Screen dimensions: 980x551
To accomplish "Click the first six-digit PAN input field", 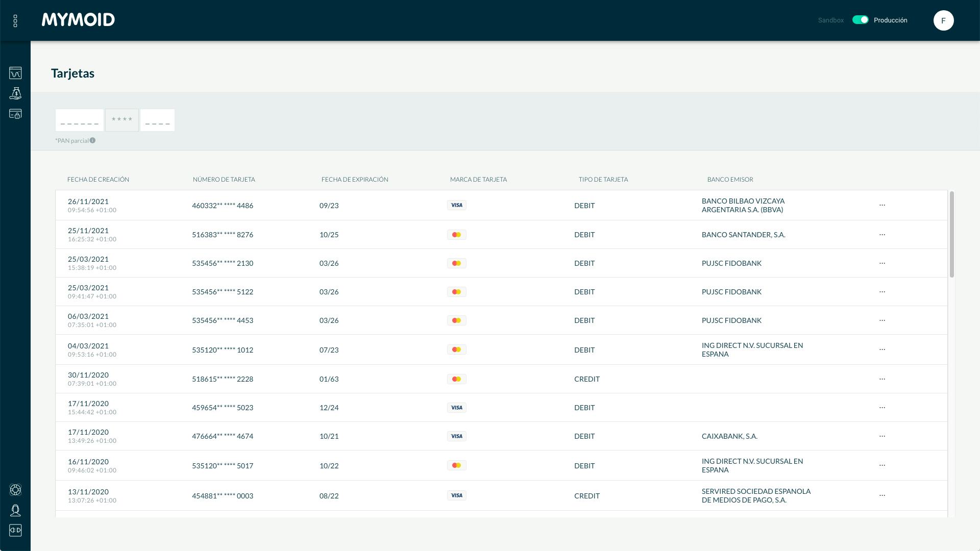I will [x=79, y=120].
